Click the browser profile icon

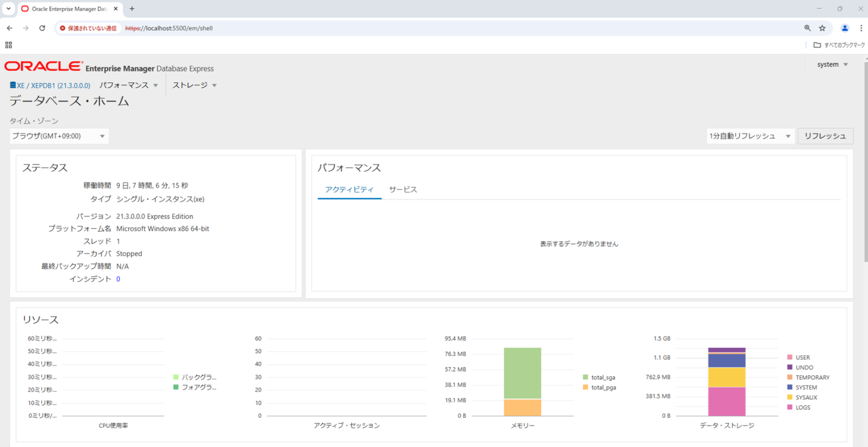[x=844, y=27]
